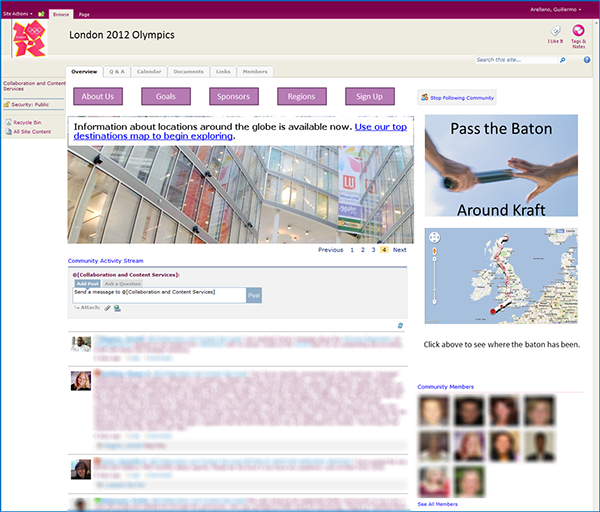
Task: Open the Recycle Bin link
Action: click(27, 122)
